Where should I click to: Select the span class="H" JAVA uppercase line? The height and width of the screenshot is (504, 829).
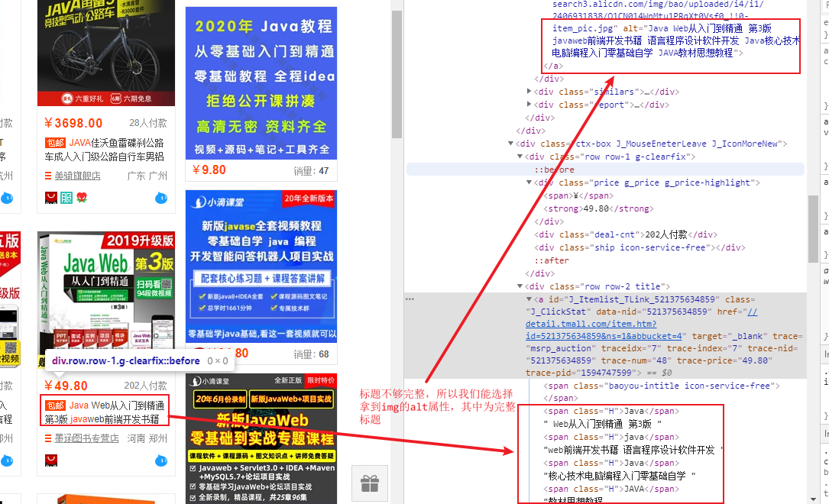pyautogui.click(x=611, y=489)
